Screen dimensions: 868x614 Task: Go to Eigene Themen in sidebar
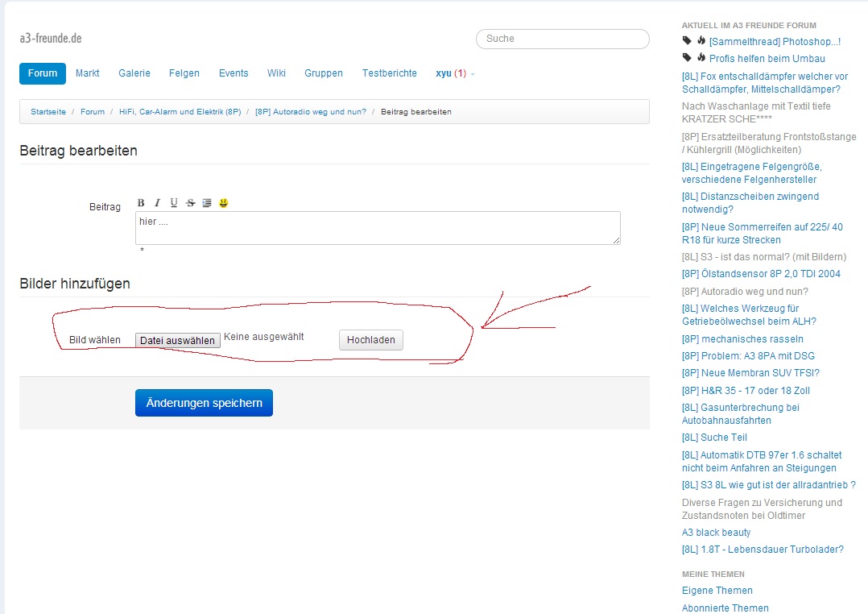click(717, 591)
